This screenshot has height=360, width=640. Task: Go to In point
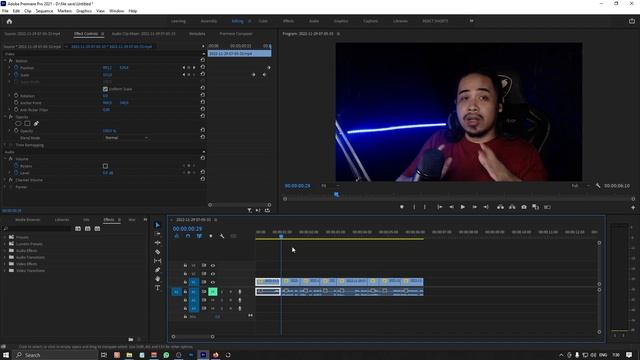(x=440, y=207)
